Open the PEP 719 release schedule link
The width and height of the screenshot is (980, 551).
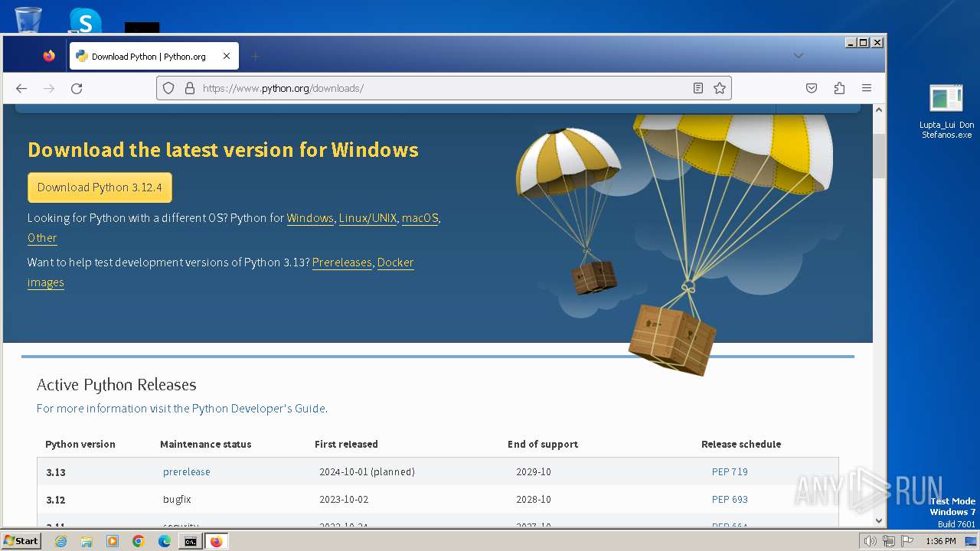pos(730,472)
